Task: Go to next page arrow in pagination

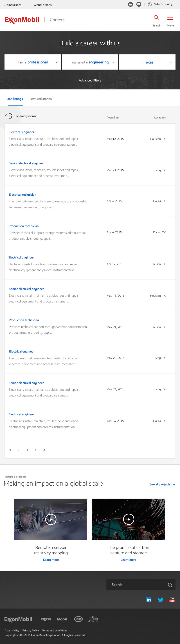Action: (x=44, y=450)
